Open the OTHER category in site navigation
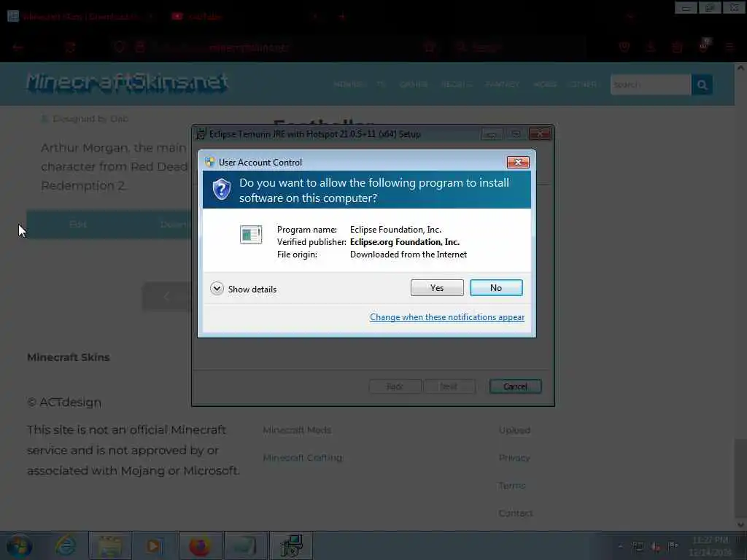Screen dimensions: 747x560 [x=583, y=85]
